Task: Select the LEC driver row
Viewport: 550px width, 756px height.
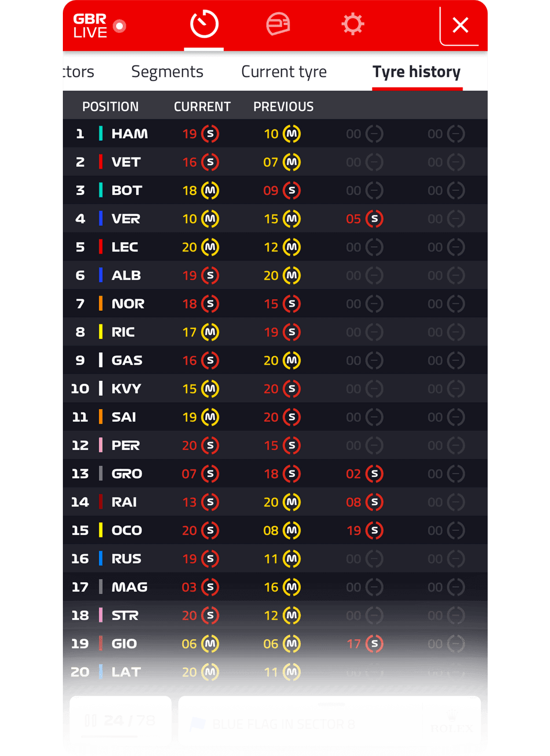Action: point(275,247)
